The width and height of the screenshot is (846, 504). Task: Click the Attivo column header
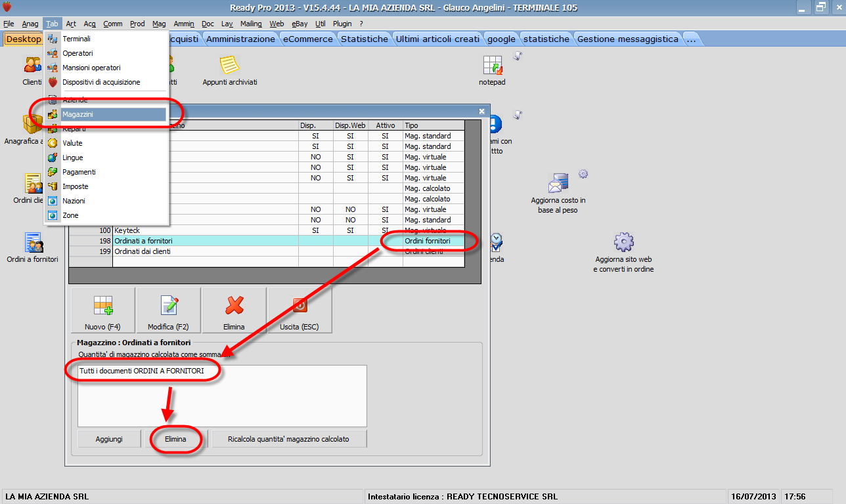386,125
